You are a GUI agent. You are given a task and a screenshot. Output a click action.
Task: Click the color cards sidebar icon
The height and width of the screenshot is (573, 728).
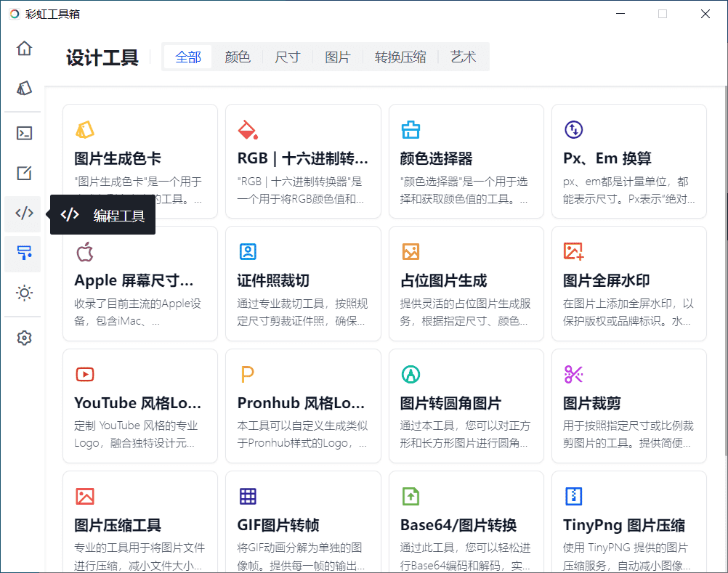click(24, 89)
